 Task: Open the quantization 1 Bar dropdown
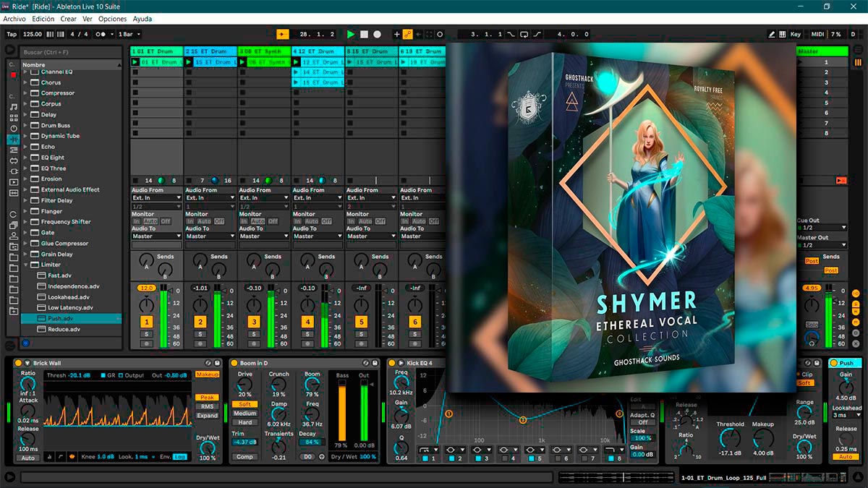point(129,34)
